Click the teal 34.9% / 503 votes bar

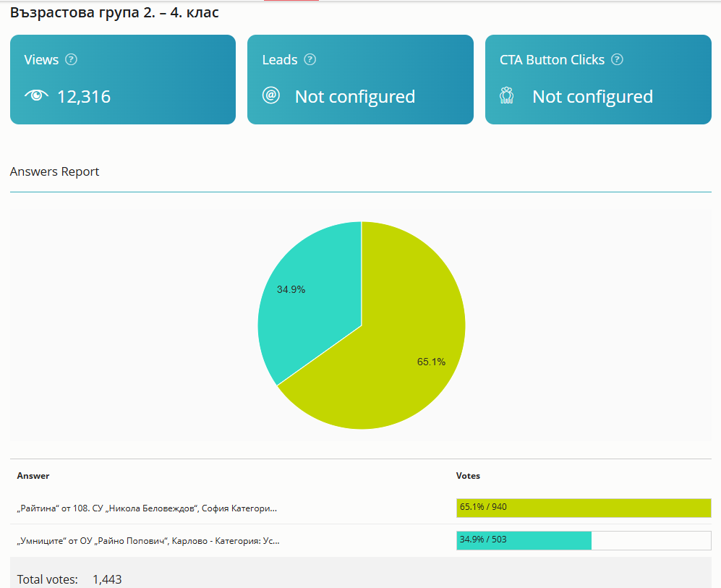click(x=524, y=540)
